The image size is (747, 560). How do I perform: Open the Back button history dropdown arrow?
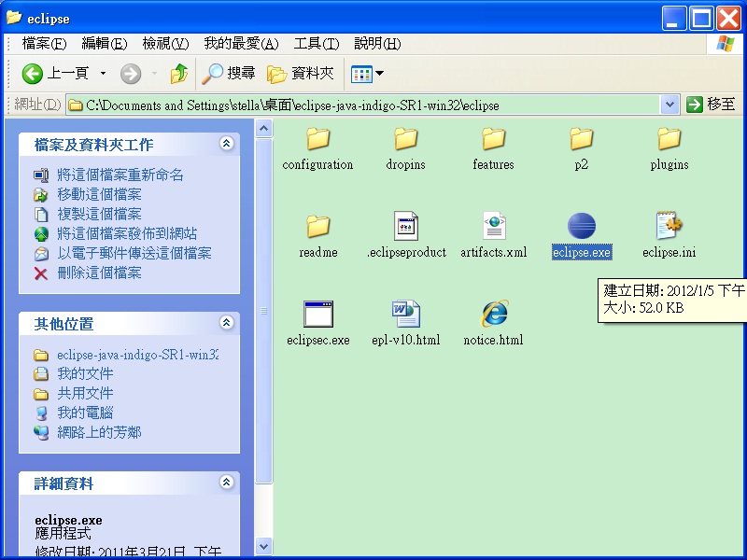(103, 74)
